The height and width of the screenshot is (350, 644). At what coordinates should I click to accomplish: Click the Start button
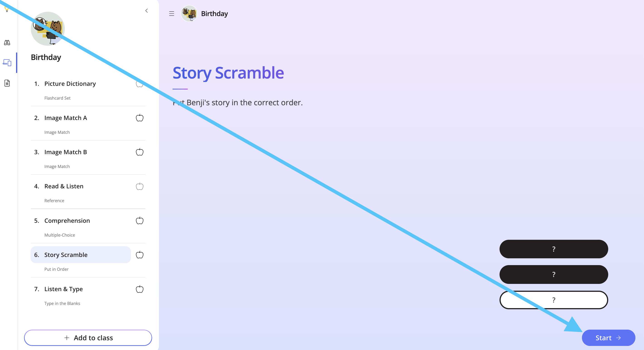(x=608, y=338)
